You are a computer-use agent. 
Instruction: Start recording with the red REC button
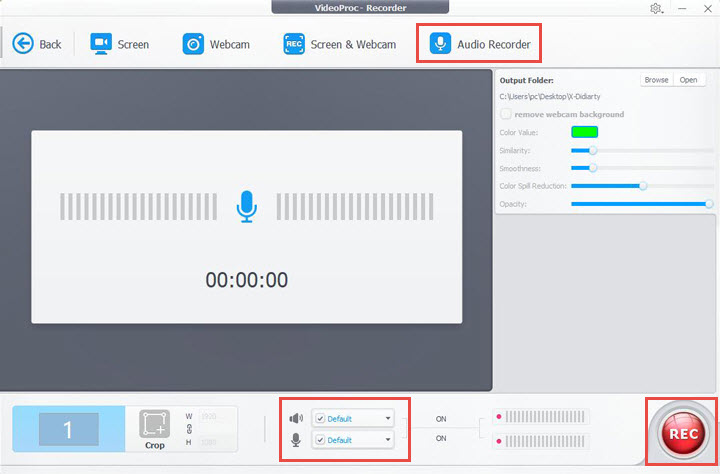click(683, 433)
